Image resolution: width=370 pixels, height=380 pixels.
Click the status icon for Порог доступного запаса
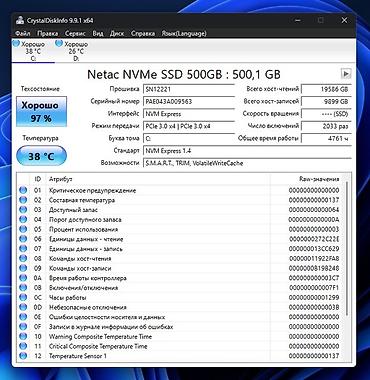point(23,220)
